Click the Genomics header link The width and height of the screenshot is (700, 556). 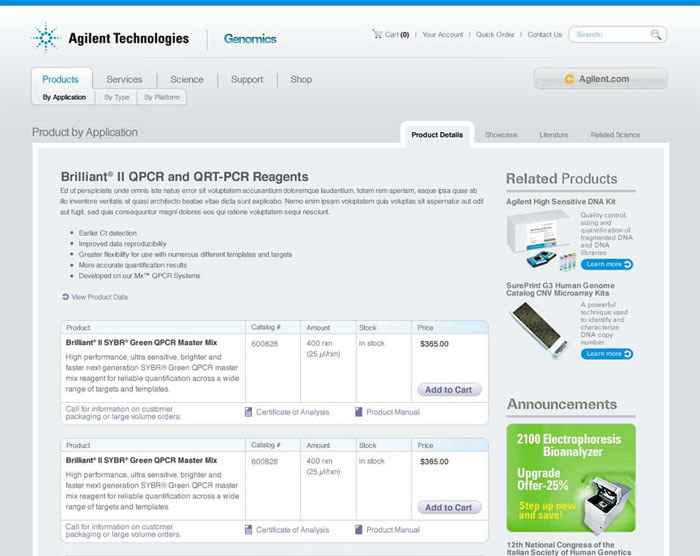click(x=250, y=39)
